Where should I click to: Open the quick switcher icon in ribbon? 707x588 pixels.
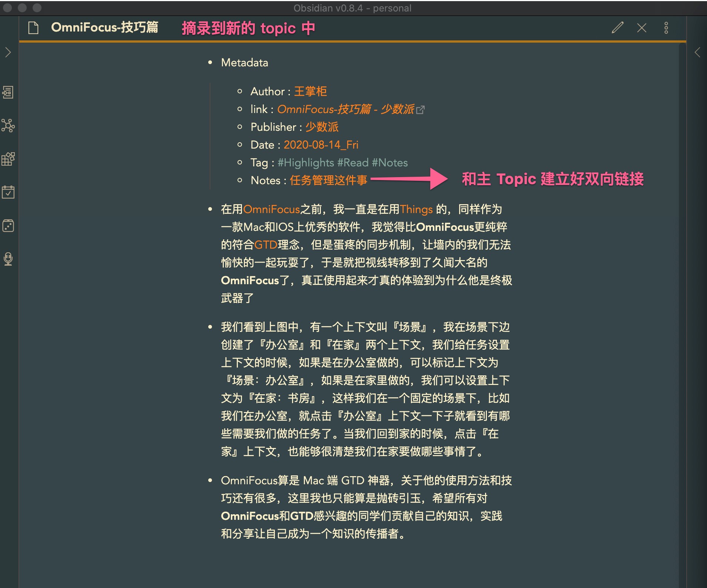pyautogui.click(x=8, y=92)
